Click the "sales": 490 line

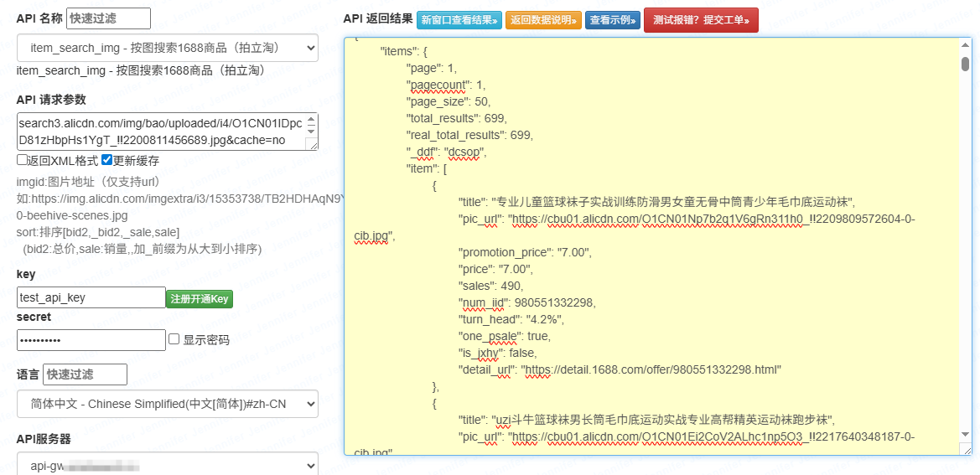[x=491, y=287]
